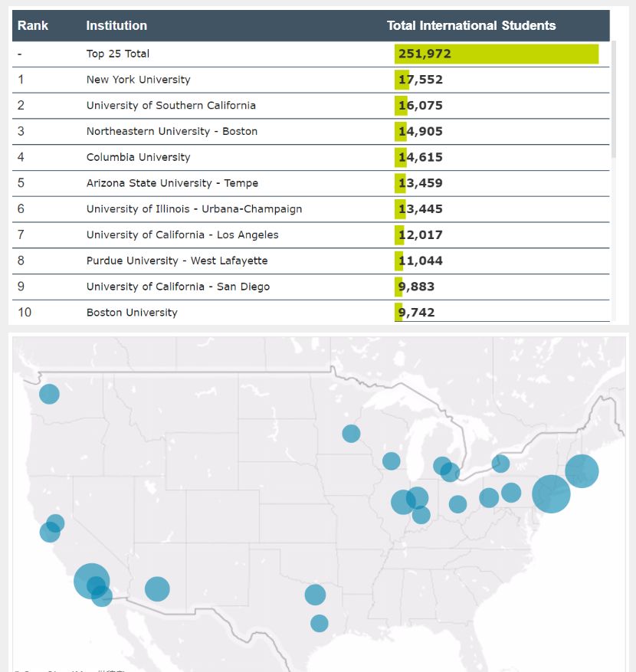636x672 pixels.
Task: Select rank number 1 cell
Action: [21, 80]
